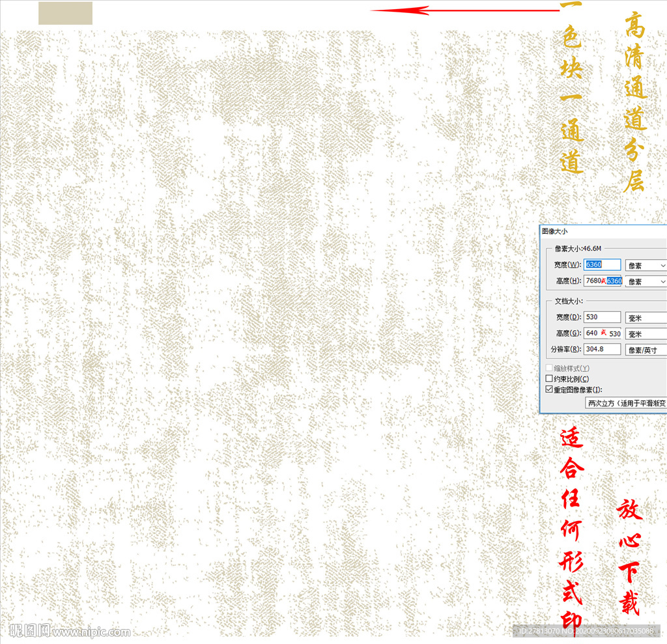Click the 宽度(D) document width field showing 530
The height and width of the screenshot is (644, 667).
pos(602,317)
